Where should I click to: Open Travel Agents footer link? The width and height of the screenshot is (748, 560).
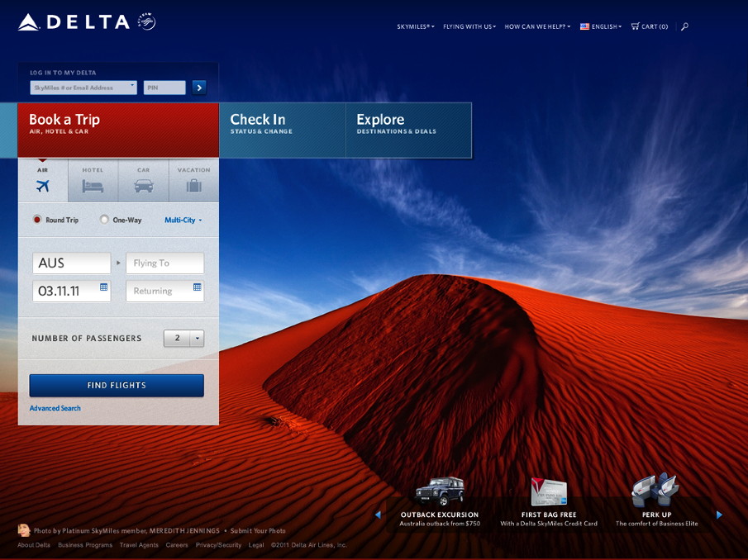pos(139,545)
